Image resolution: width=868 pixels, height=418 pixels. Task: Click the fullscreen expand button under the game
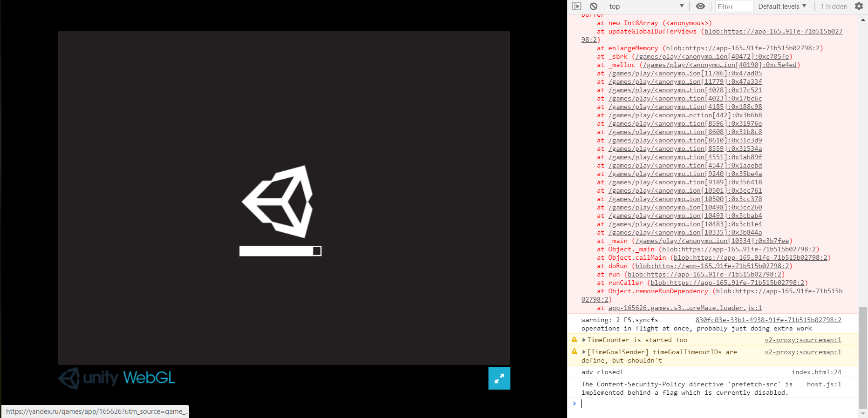(499, 378)
